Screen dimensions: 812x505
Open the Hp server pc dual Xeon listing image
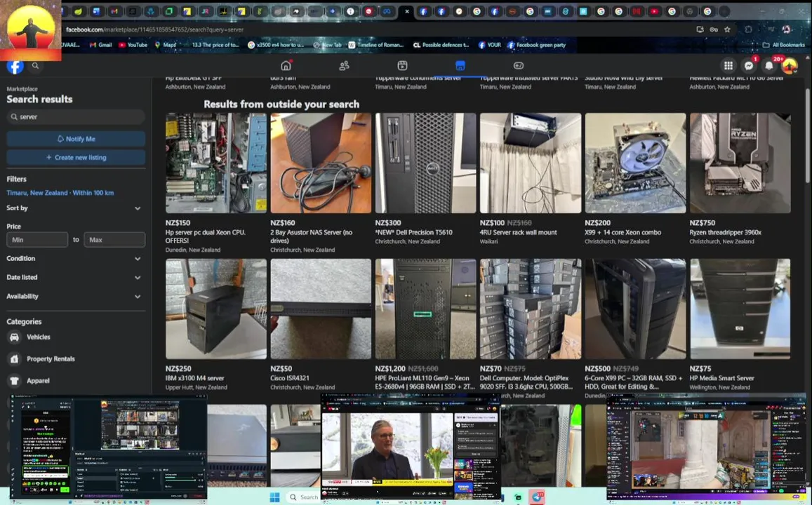coord(216,163)
